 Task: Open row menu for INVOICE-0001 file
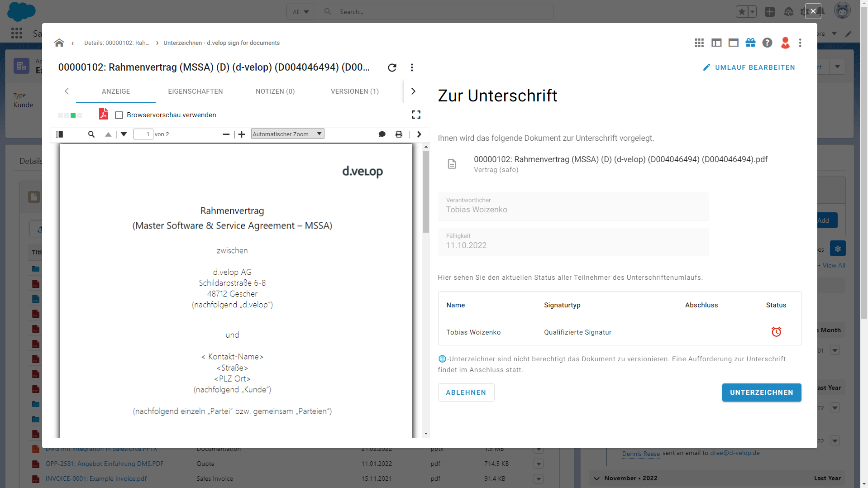(538, 478)
